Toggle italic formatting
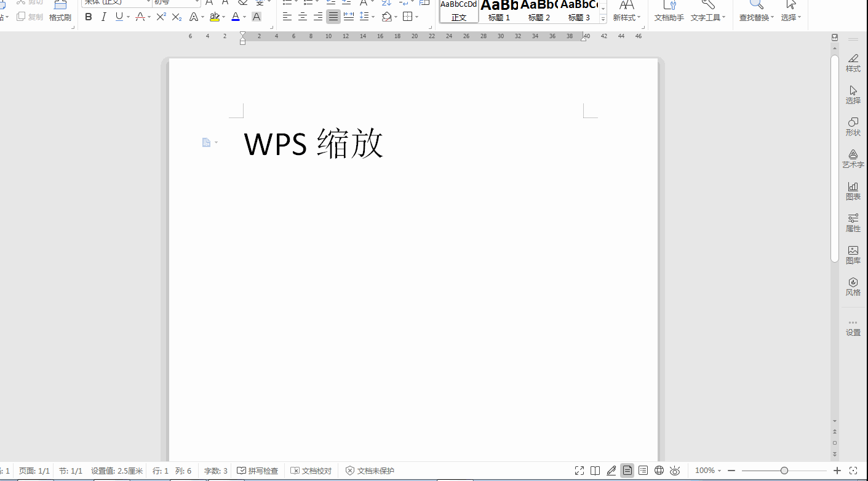This screenshot has height=481, width=868. point(103,17)
